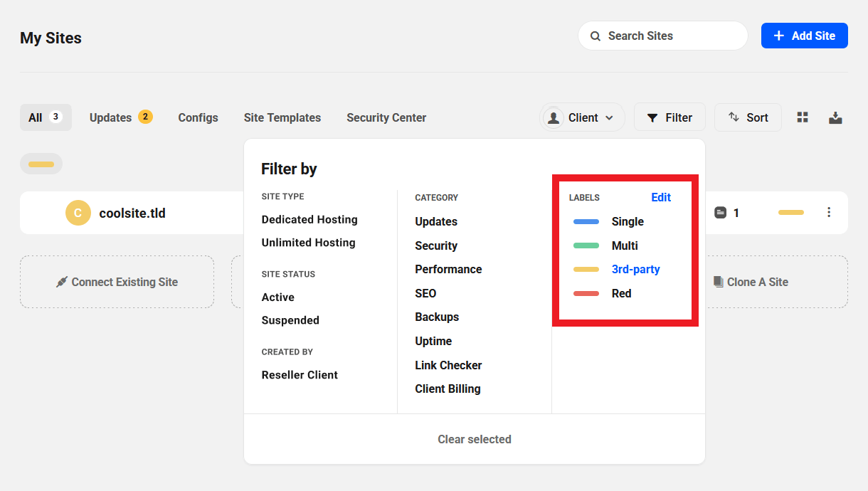The width and height of the screenshot is (868, 491).
Task: Click the coolsite.tld avatar circle
Action: (x=78, y=213)
